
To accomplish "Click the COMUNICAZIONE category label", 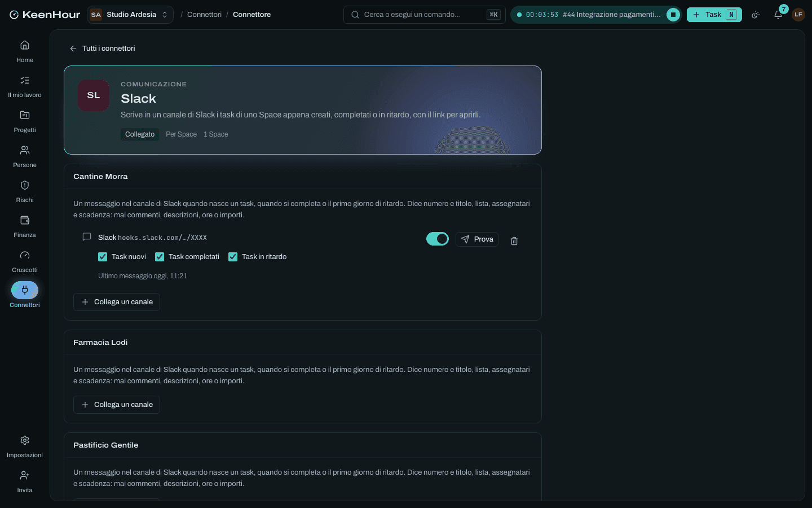I will 153,84.
